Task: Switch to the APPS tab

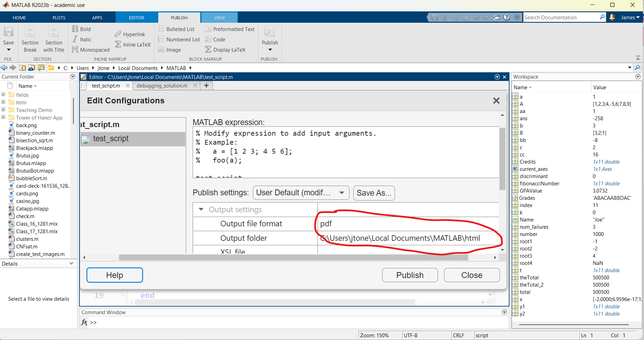Action: [97, 18]
